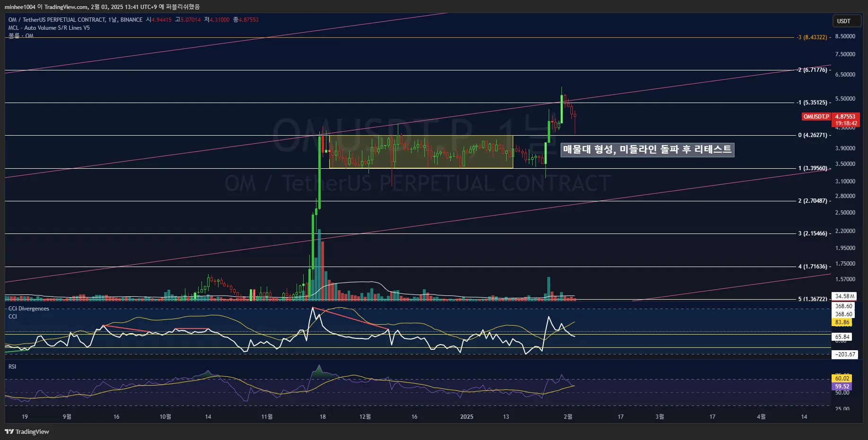Click the -203.67 CCI axis value
Image resolution: width=868 pixels, height=440 pixels.
(845, 354)
